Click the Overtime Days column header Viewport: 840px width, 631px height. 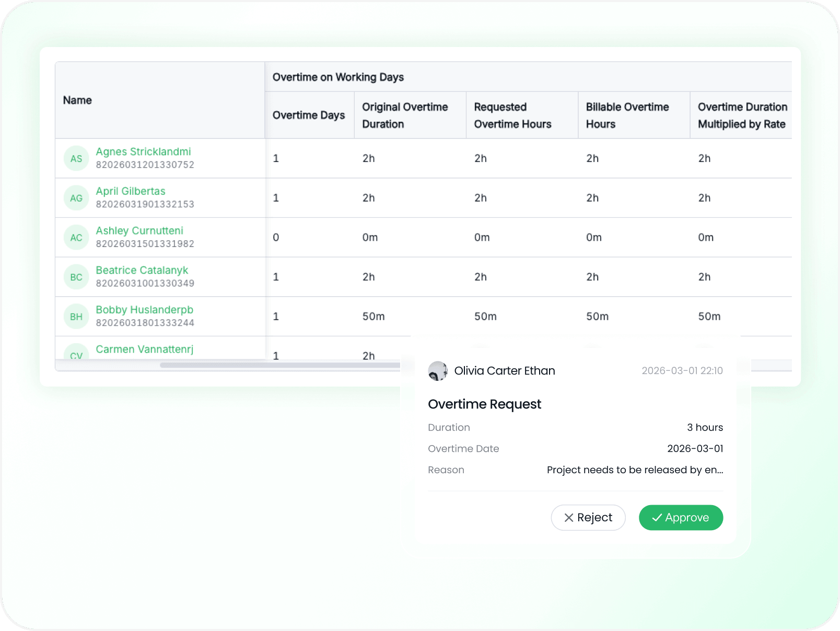pos(309,115)
